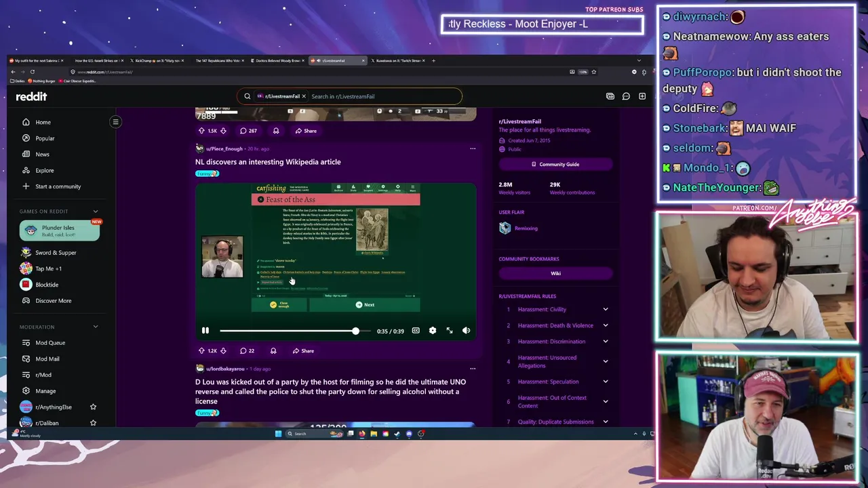Open Discord from the taskbar

pos(409,434)
